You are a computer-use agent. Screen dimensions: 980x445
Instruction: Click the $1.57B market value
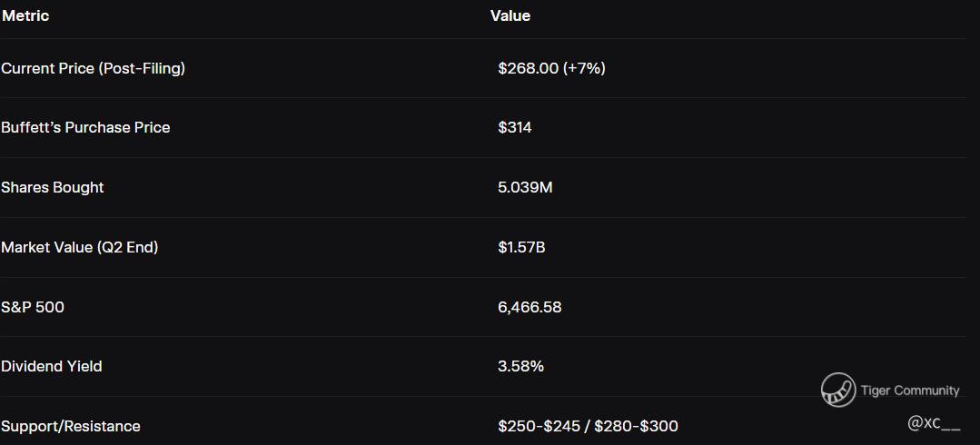(x=521, y=247)
